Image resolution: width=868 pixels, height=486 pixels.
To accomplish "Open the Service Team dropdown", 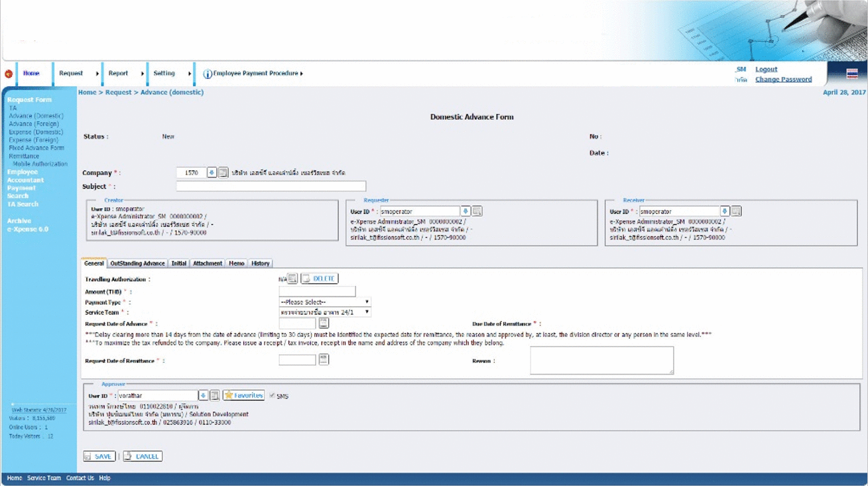I will pos(324,312).
